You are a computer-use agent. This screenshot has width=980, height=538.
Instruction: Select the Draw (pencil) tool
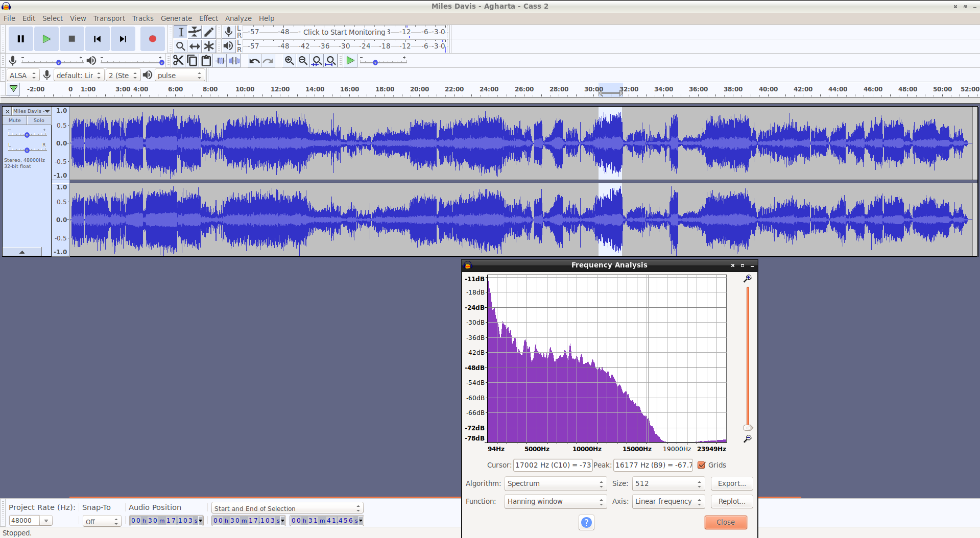click(209, 32)
